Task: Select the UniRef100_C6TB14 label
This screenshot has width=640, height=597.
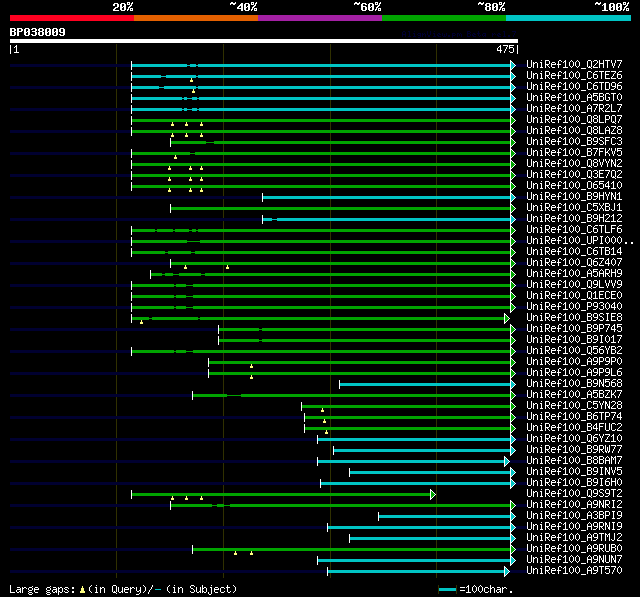Action: pyautogui.click(x=574, y=252)
